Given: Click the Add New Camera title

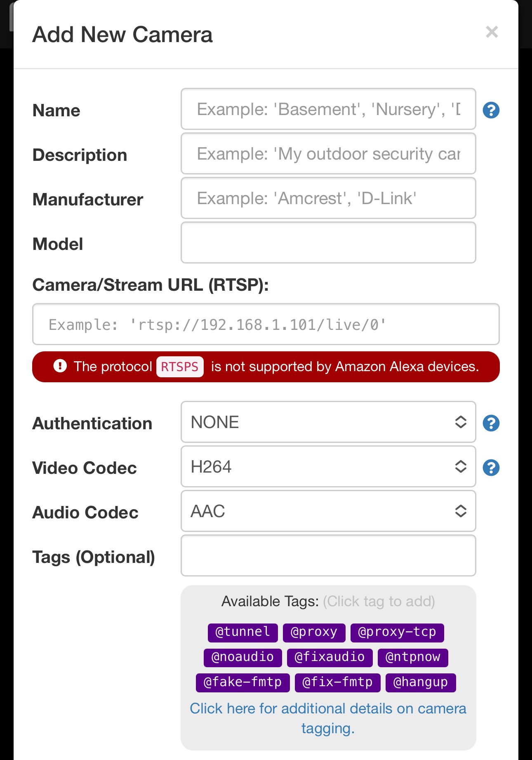Looking at the screenshot, I should (122, 34).
